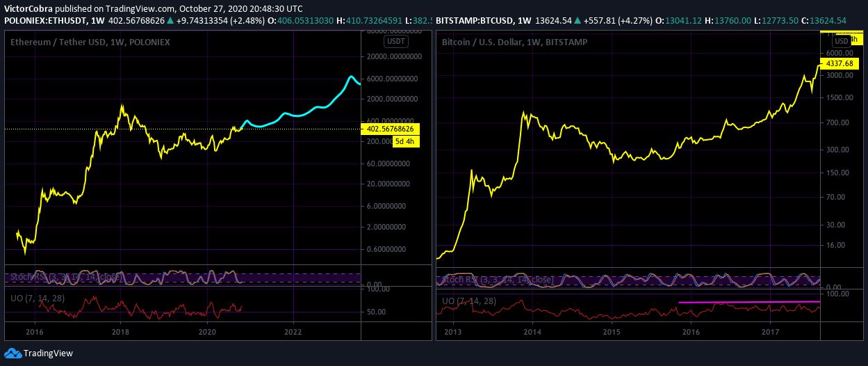Click the Bitcoin / U.S. Dollar chart title
This screenshot has width=868, height=366.
[x=514, y=42]
